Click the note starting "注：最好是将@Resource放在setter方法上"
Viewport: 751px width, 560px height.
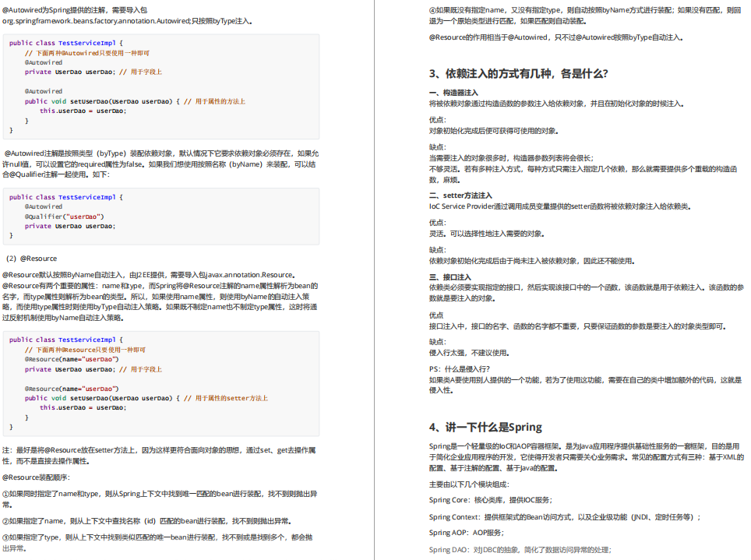tap(159, 456)
